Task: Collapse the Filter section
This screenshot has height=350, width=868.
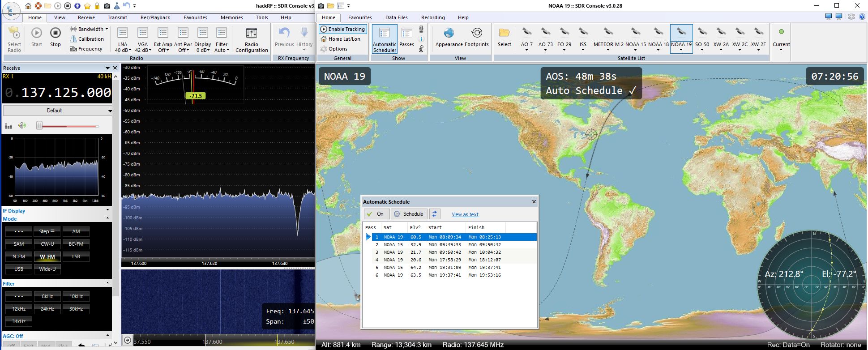Action: pyautogui.click(x=107, y=283)
